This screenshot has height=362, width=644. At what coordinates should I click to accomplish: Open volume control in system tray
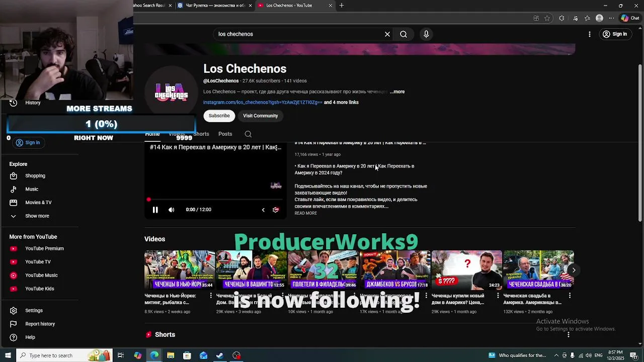coord(588,355)
